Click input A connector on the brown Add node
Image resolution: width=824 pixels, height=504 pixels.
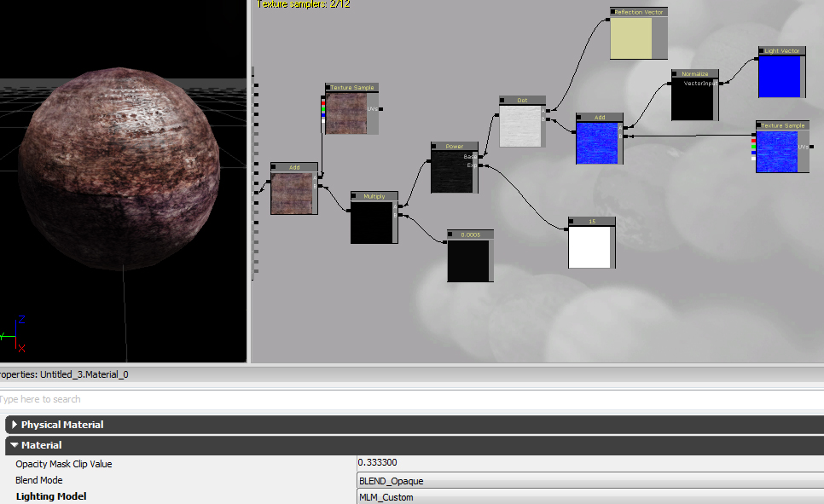320,177
